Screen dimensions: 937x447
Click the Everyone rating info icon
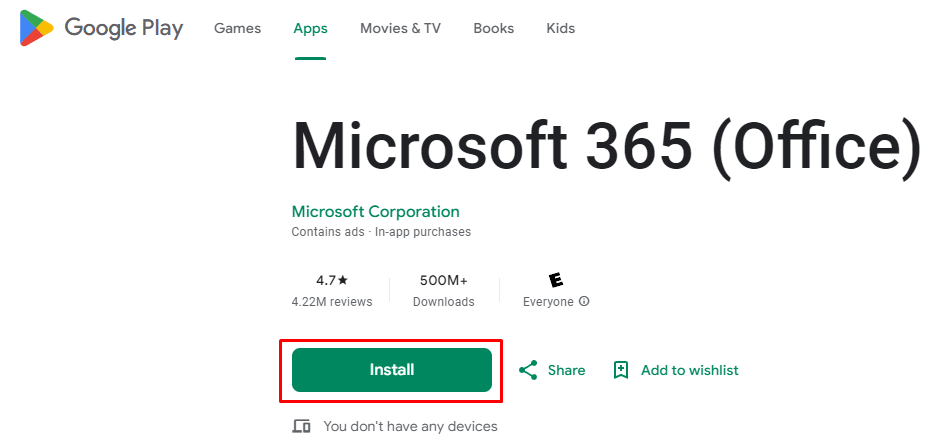584,301
